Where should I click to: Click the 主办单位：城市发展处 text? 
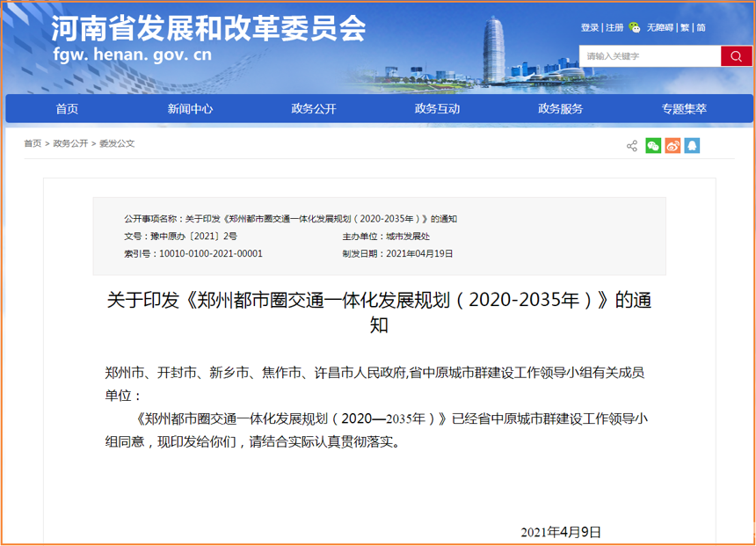coord(386,237)
